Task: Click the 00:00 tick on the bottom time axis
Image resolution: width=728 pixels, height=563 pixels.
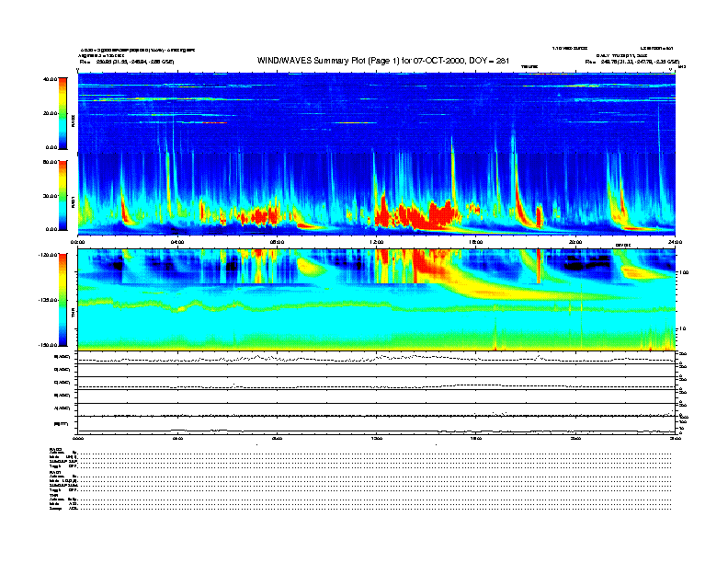Action: coord(77,438)
